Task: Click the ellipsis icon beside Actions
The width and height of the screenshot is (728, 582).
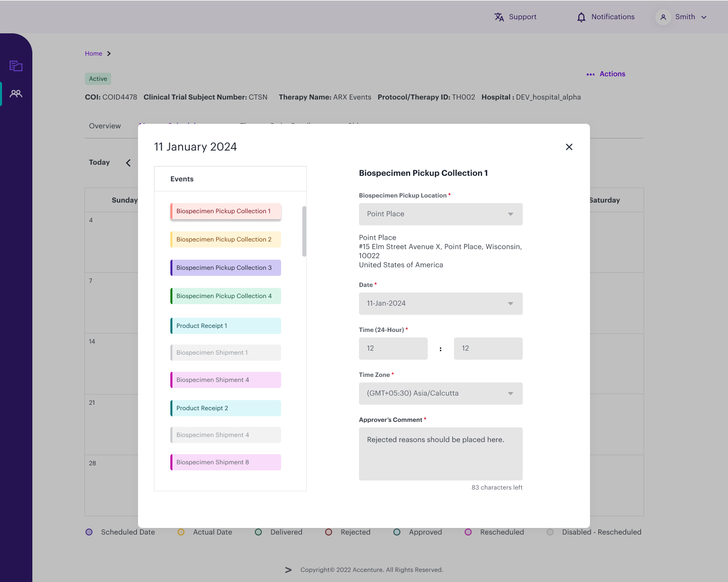Action: pyautogui.click(x=590, y=74)
